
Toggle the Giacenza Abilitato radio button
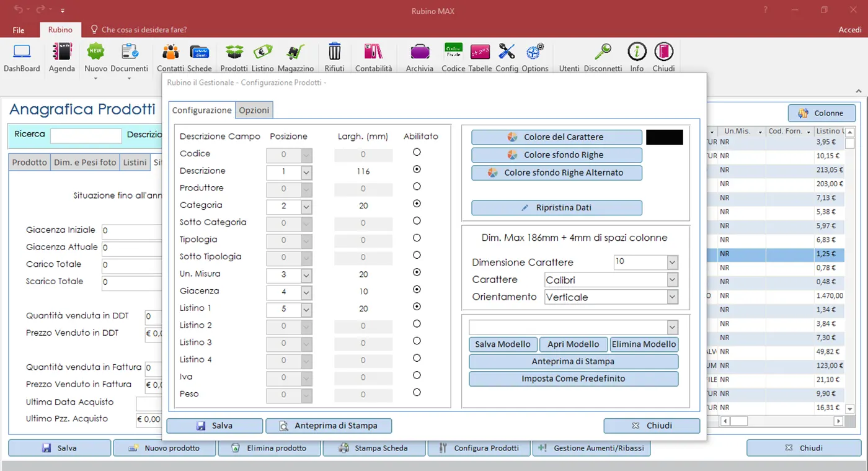pyautogui.click(x=417, y=289)
